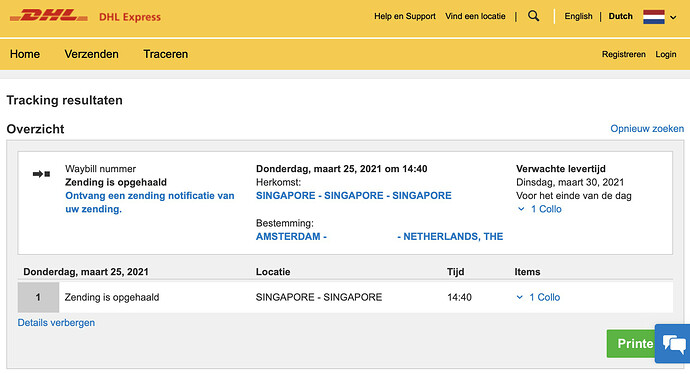Open the Home menu
Image resolution: width=690 pixels, height=374 pixels.
pyautogui.click(x=25, y=54)
